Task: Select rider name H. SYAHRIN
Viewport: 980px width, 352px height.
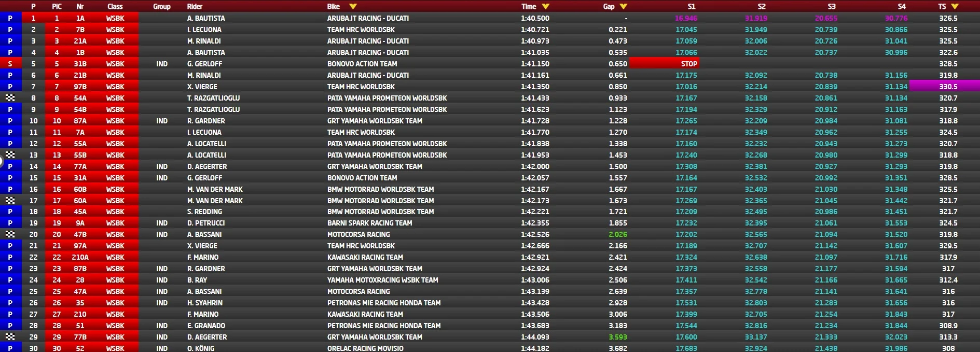Action: [x=205, y=303]
